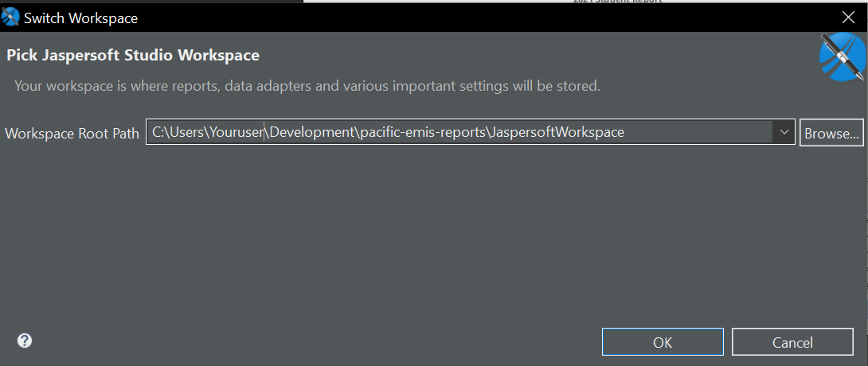Close the Switch Workspace dialog

849,17
